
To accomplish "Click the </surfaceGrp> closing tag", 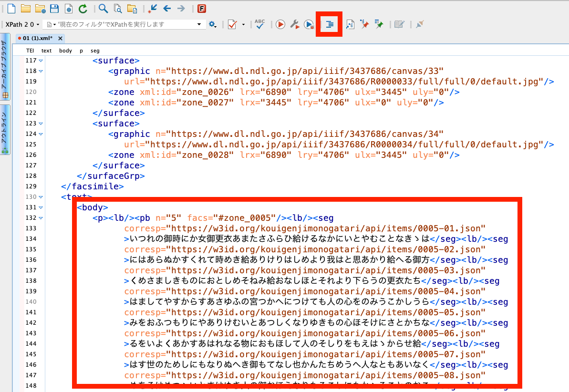I will (111, 176).
